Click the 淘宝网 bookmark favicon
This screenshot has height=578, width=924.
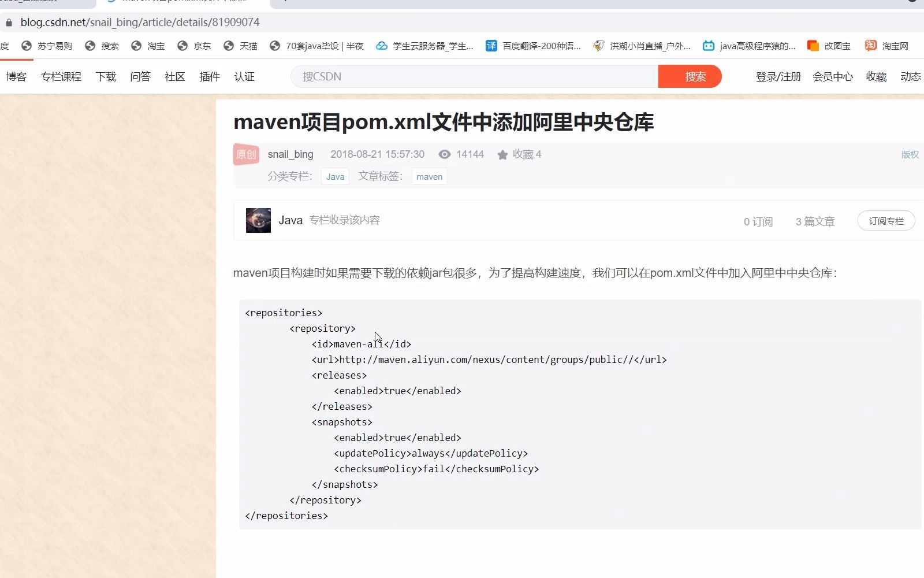(x=870, y=46)
